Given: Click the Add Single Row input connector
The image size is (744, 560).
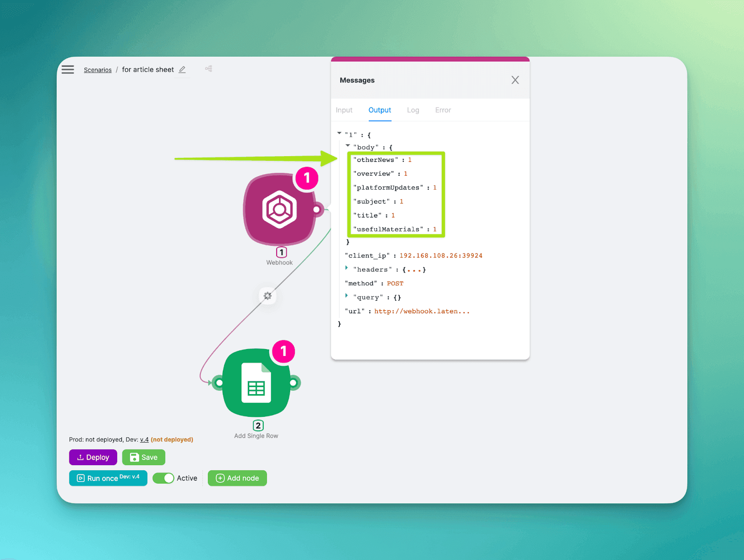Looking at the screenshot, I should pos(219,383).
